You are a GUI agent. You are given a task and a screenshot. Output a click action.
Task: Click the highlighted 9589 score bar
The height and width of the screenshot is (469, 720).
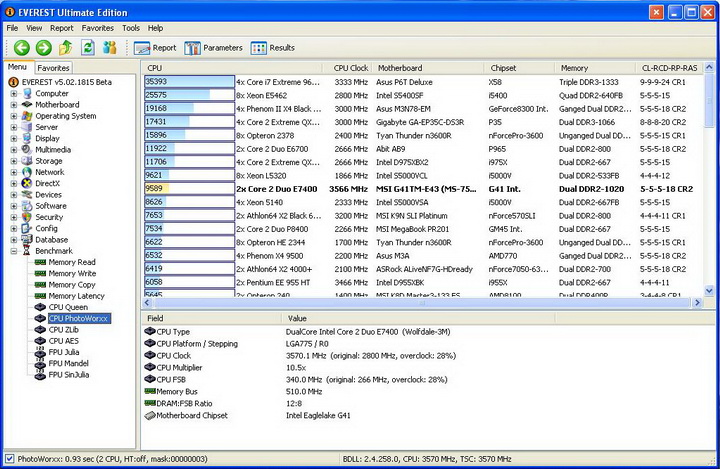(x=189, y=188)
